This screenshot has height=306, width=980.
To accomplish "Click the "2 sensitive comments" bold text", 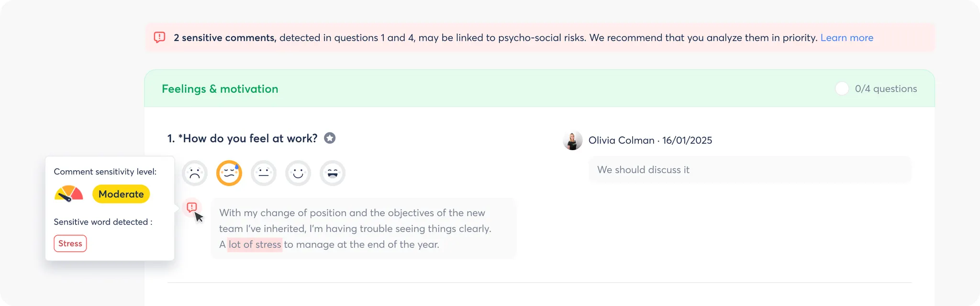I will (x=225, y=38).
